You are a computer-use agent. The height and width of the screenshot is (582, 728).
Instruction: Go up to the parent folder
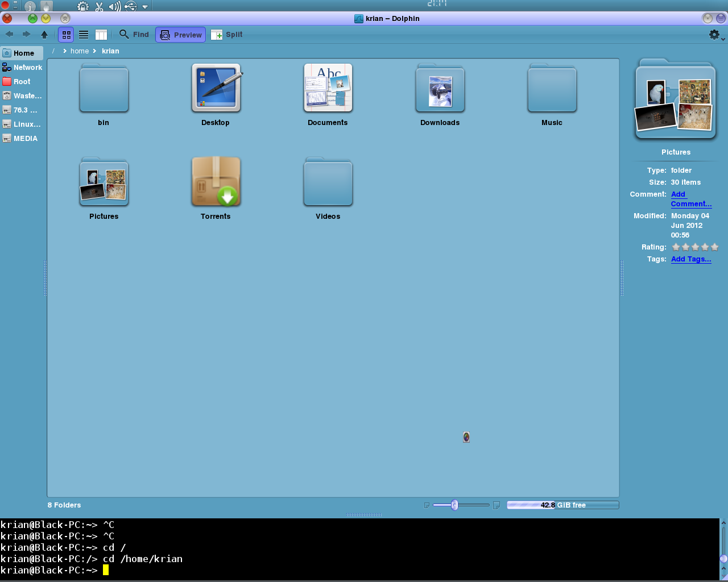click(x=44, y=34)
